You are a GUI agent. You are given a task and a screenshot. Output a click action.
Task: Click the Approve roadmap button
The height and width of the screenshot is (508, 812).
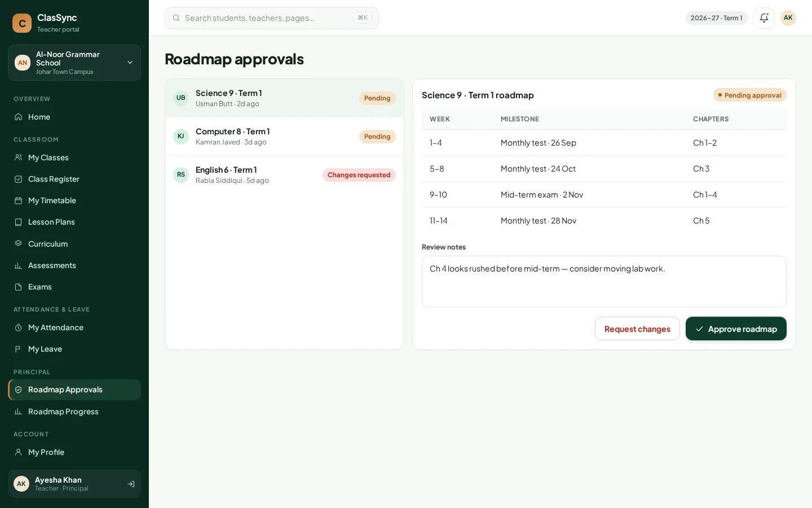pyautogui.click(x=736, y=329)
